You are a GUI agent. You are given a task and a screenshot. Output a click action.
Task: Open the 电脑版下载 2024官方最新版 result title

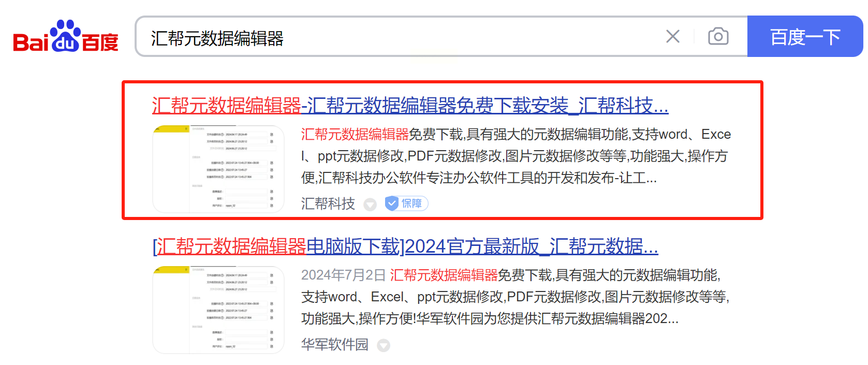(405, 246)
